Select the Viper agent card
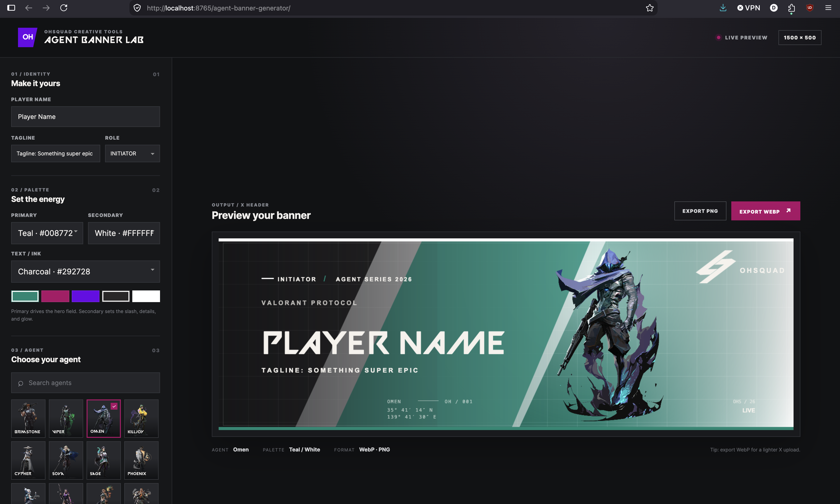 [66, 418]
